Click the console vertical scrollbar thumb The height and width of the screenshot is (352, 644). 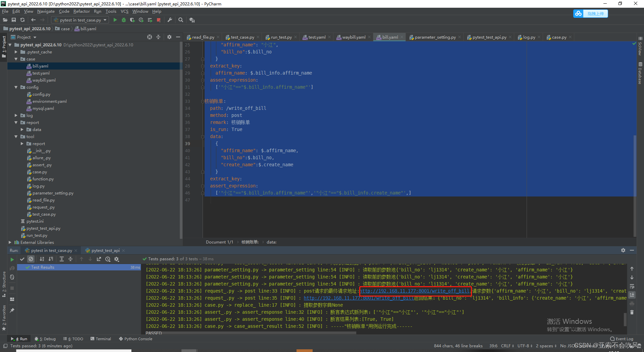[x=625, y=319]
